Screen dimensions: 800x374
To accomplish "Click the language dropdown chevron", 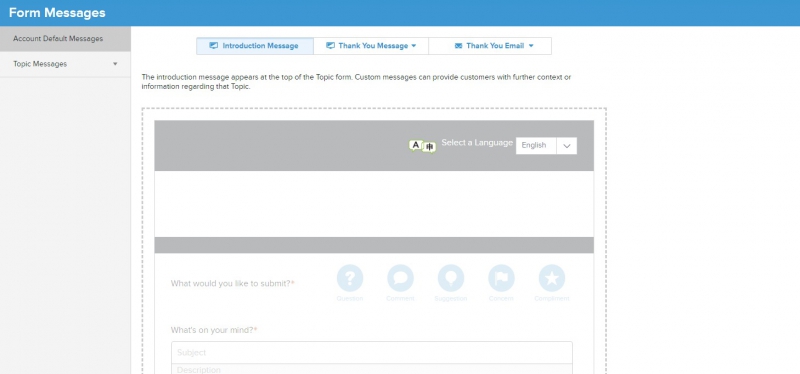I will point(567,145).
